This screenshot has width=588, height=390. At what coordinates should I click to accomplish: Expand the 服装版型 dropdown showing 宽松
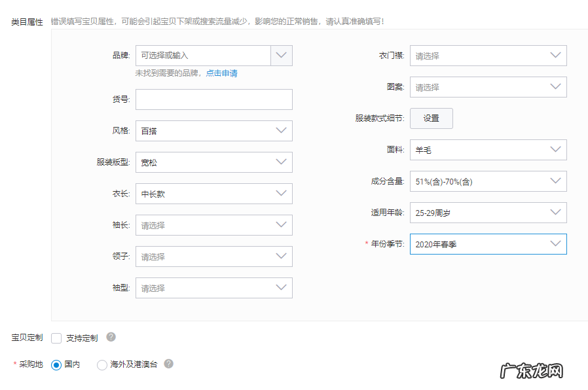coord(282,162)
